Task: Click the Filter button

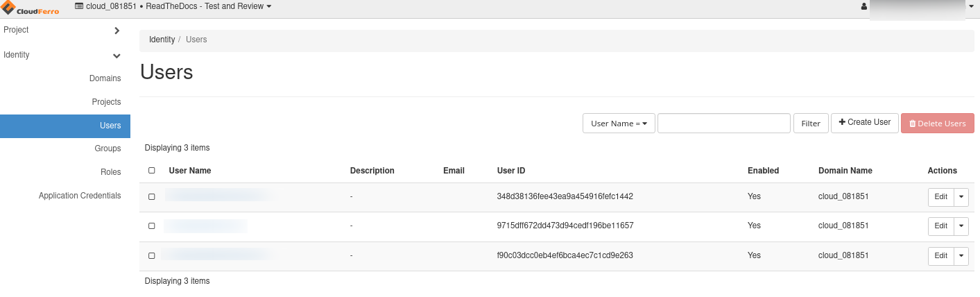Action: [x=811, y=124]
